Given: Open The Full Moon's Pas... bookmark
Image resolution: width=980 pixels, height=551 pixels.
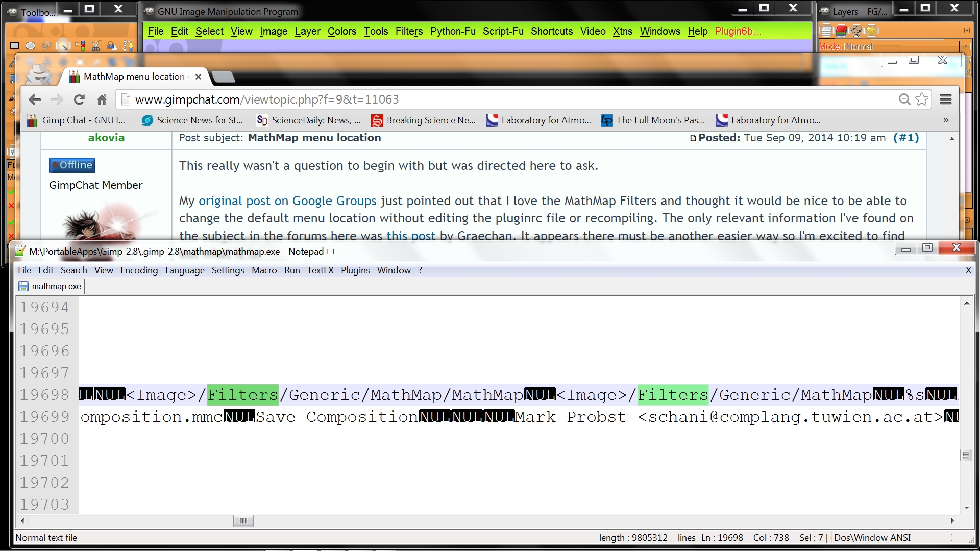Looking at the screenshot, I should [x=653, y=120].
